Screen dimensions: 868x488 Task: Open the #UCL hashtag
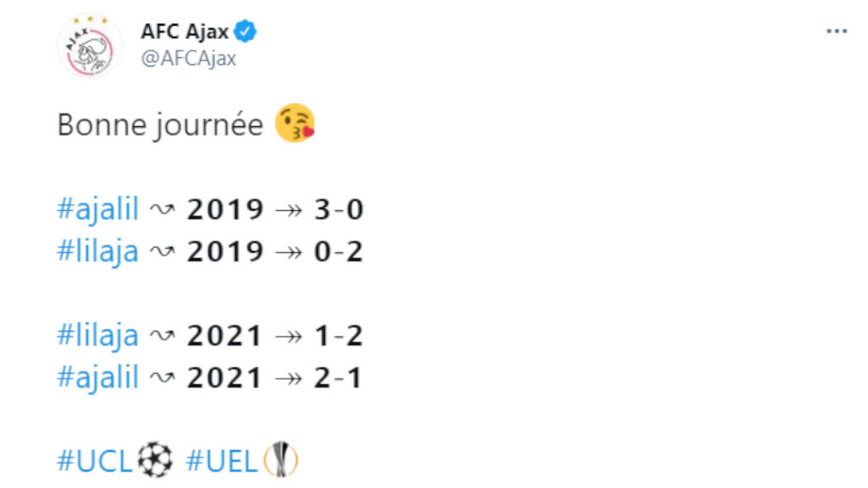click(95, 461)
